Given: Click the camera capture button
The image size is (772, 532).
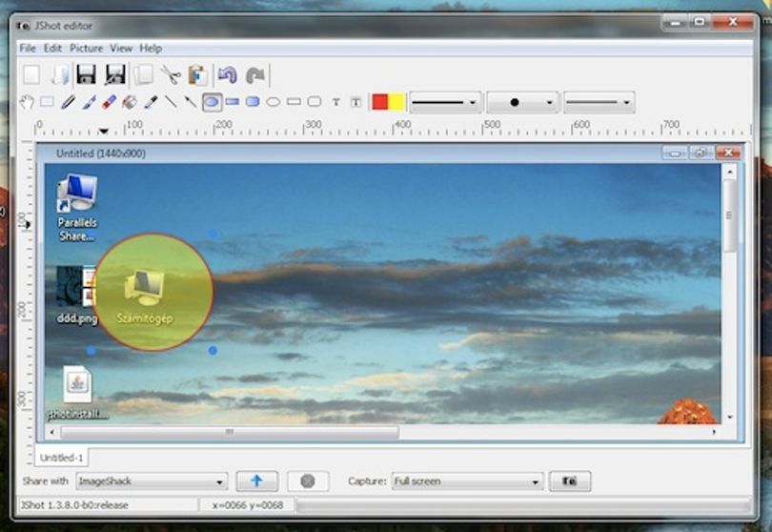Looking at the screenshot, I should tap(570, 481).
